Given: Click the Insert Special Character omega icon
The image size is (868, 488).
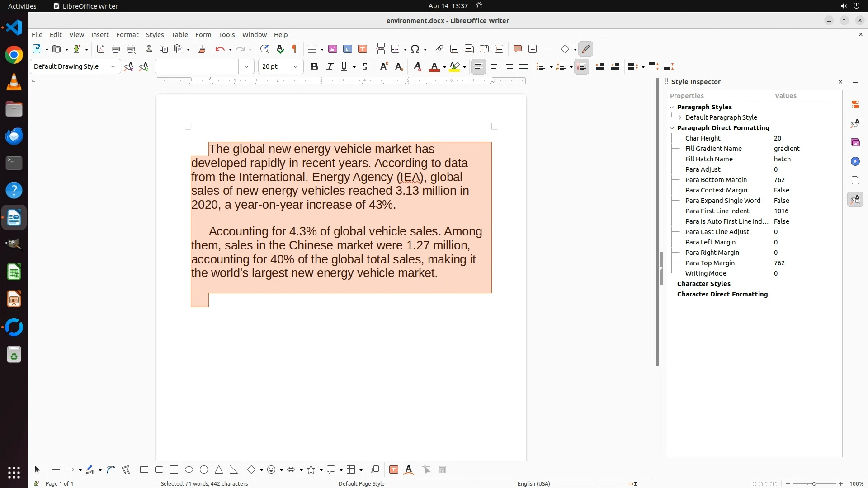Looking at the screenshot, I should pos(415,49).
